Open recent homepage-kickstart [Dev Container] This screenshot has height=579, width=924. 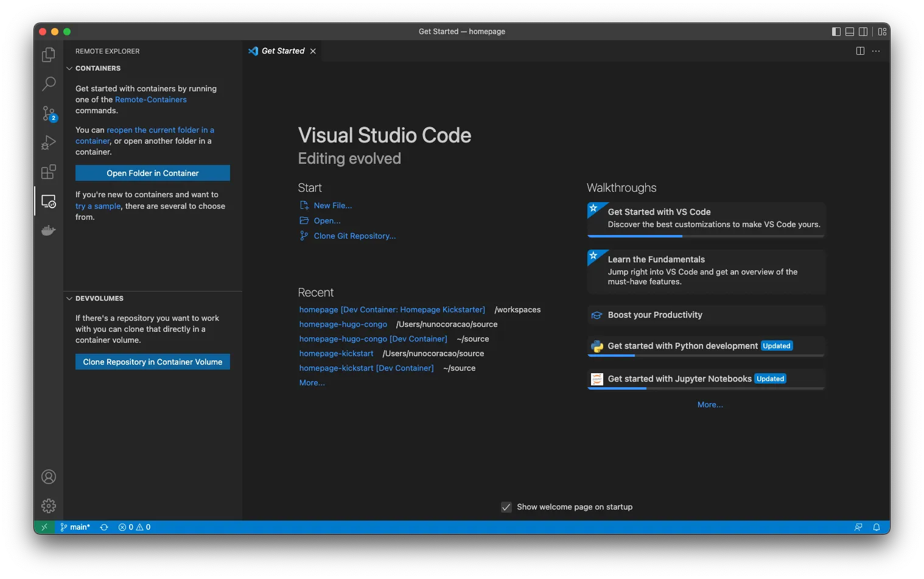tap(366, 368)
